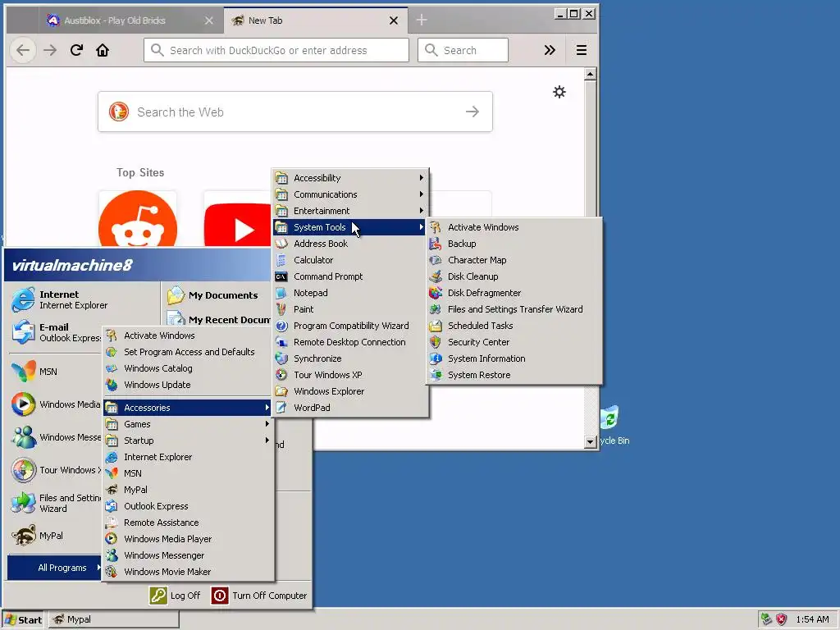Click the Tour Windows XP icon in Accessories

click(x=281, y=375)
